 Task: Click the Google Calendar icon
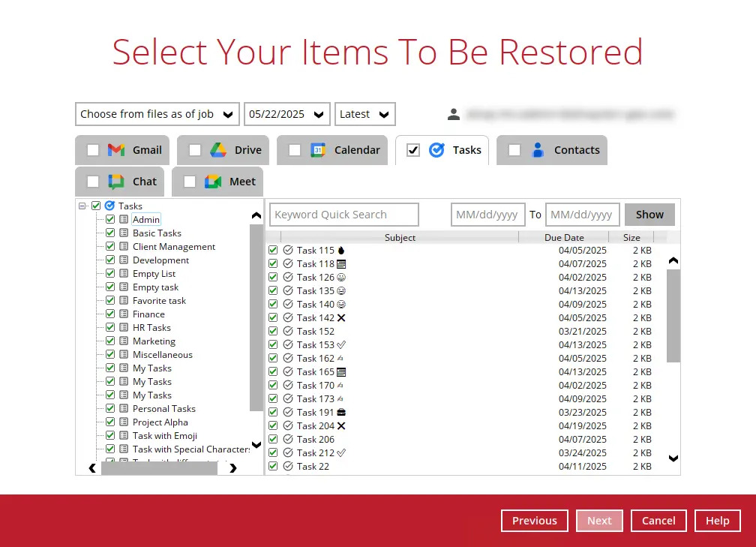[318, 150]
